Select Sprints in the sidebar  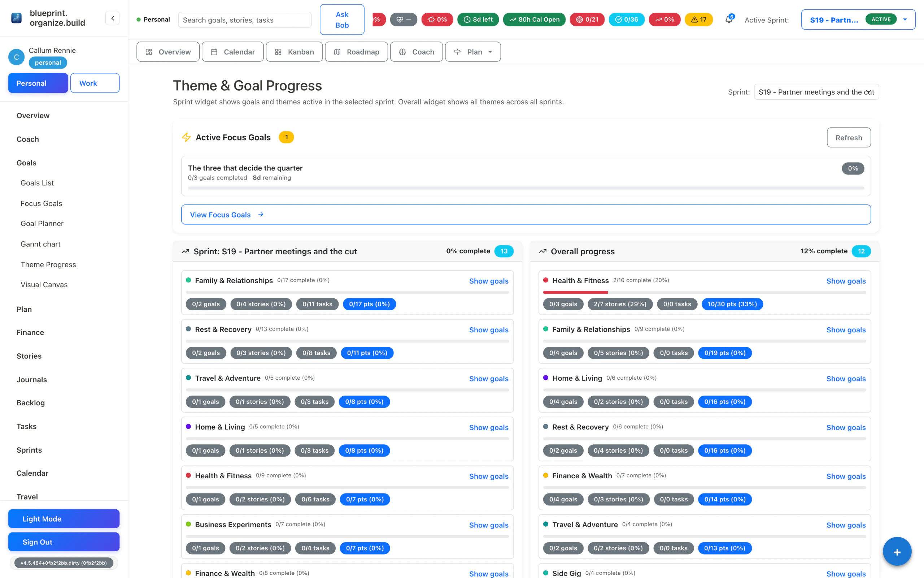[x=29, y=450]
